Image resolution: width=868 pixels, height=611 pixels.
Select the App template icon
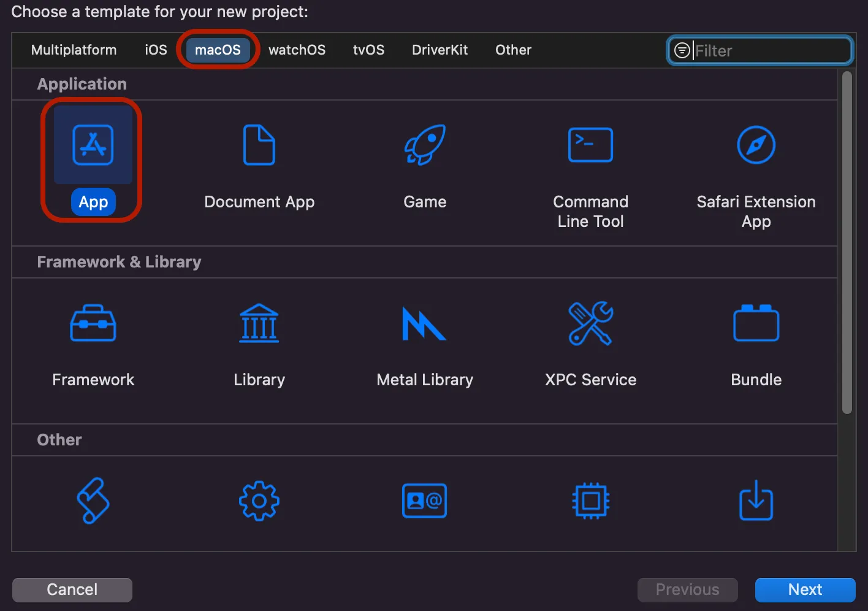point(93,145)
